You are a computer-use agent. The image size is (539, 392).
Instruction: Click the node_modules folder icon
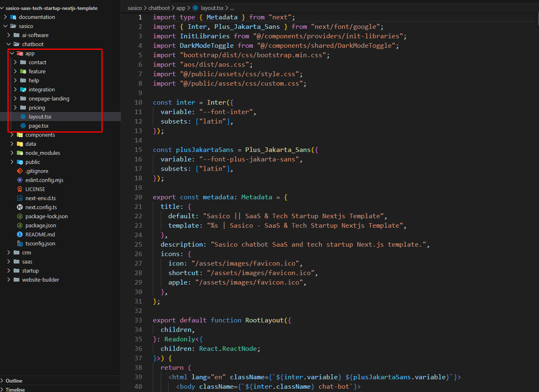(20, 153)
